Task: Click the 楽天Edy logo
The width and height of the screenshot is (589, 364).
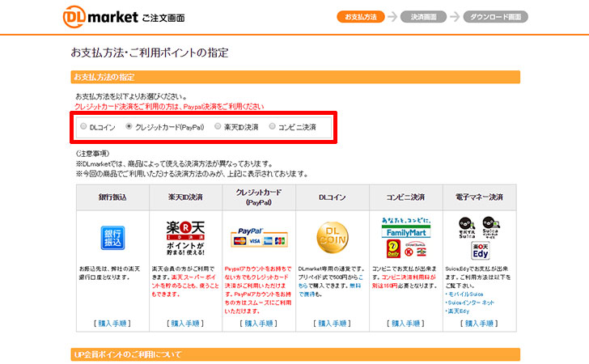Action: pyautogui.click(x=480, y=251)
